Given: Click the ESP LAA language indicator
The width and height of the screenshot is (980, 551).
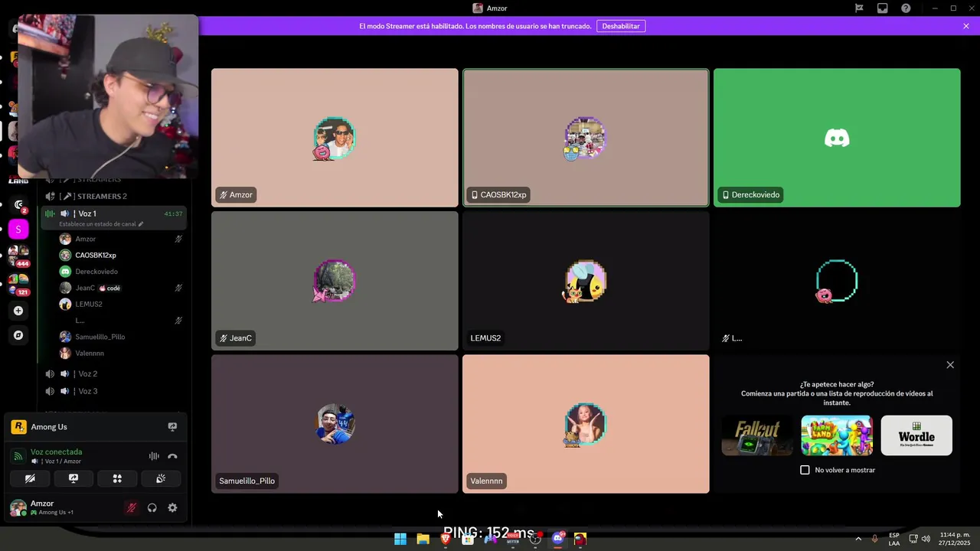Looking at the screenshot, I should [894, 539].
